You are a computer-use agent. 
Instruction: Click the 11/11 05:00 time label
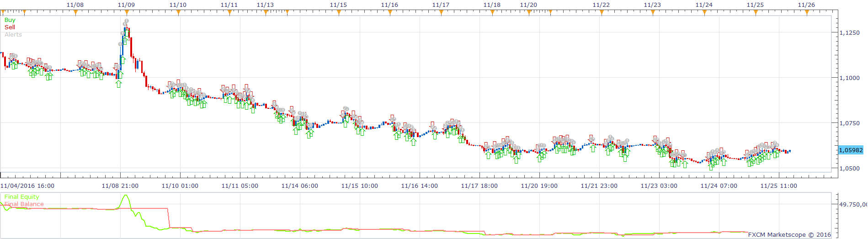coord(240,186)
